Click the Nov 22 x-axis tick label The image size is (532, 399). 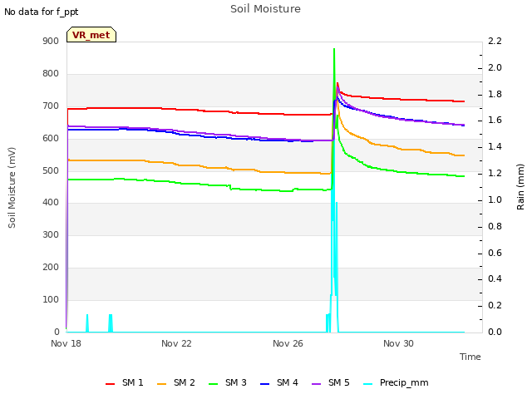[x=176, y=343]
